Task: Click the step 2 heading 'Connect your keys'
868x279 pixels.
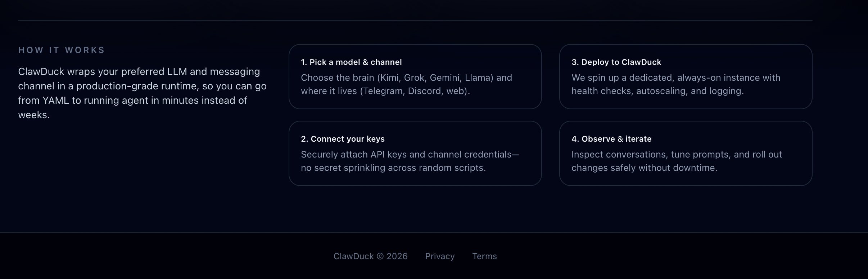Action: [343, 139]
